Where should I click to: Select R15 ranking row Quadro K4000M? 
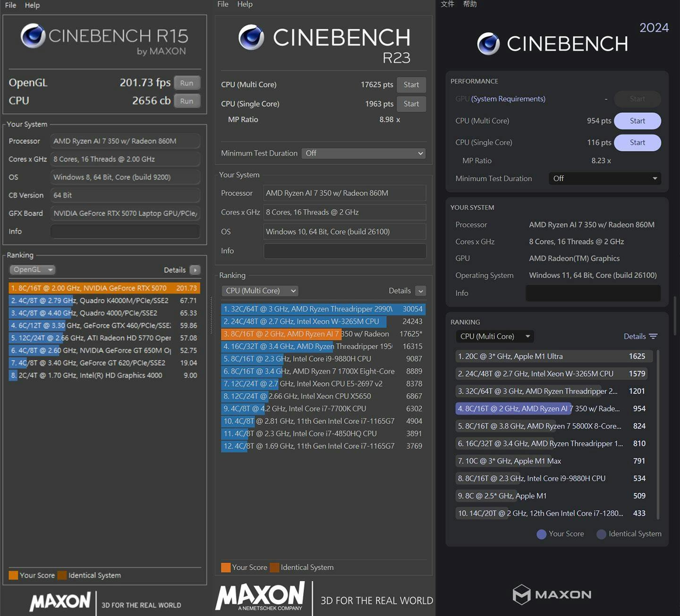[104, 301]
